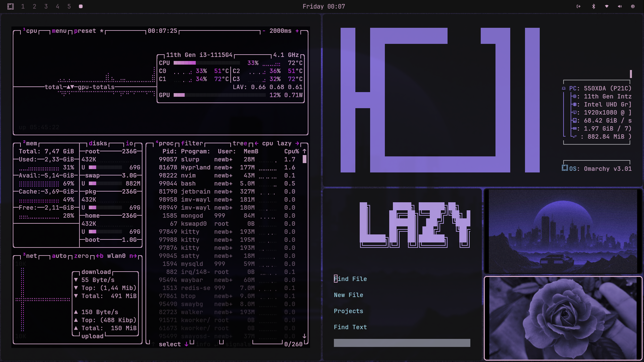Open the Wi-Fi network indicator

pyautogui.click(x=606, y=6)
